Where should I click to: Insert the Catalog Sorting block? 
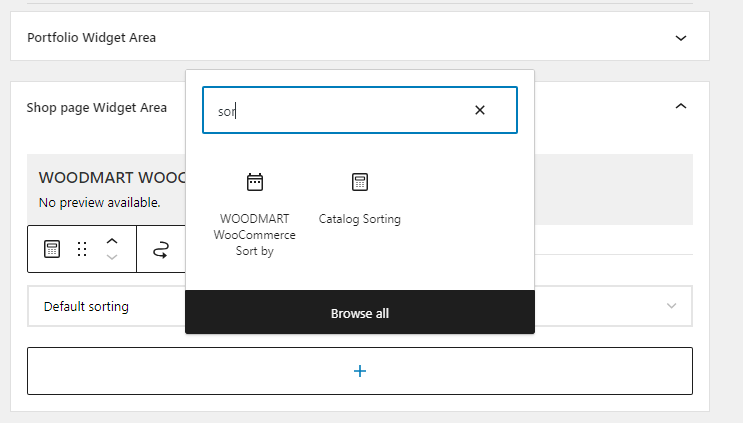point(360,199)
